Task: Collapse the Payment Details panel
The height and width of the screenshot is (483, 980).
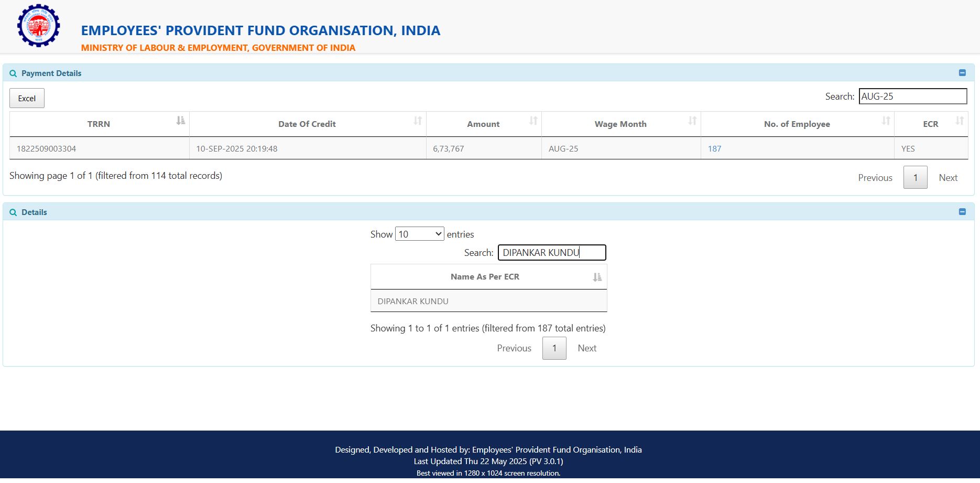Action: point(962,73)
